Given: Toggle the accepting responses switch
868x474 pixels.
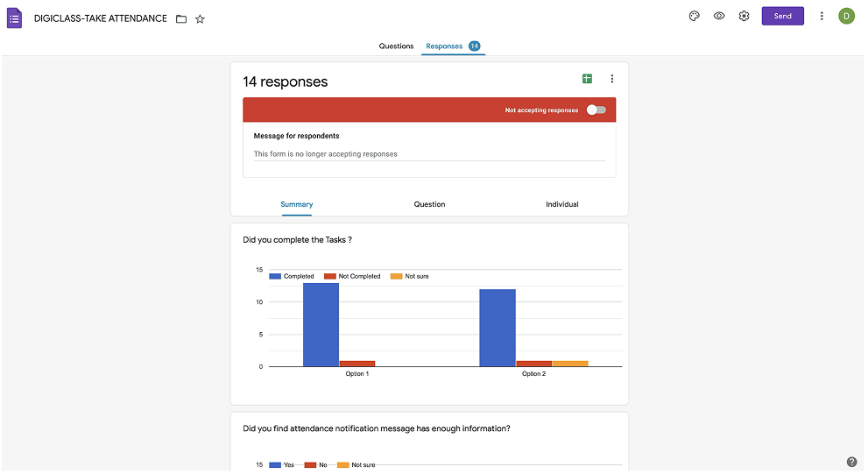Looking at the screenshot, I should pos(596,110).
